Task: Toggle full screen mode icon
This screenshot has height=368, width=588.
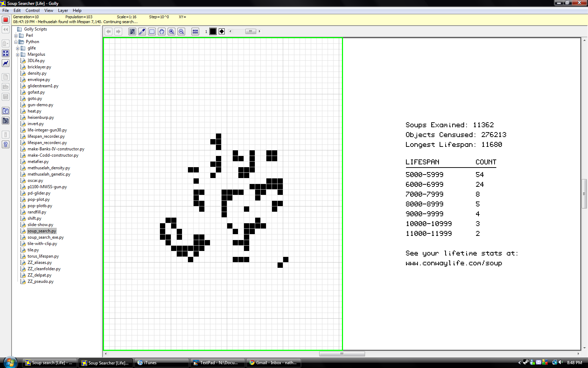Action: 6,53
